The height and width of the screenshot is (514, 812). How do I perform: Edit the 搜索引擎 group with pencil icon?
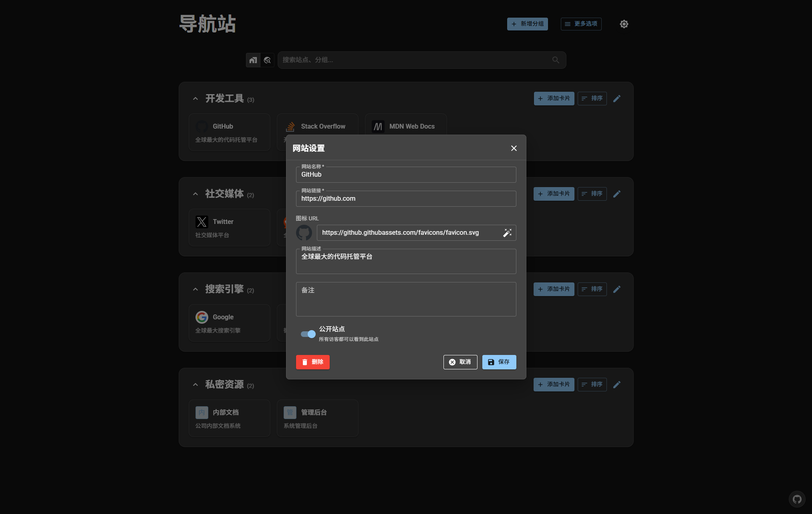617,289
